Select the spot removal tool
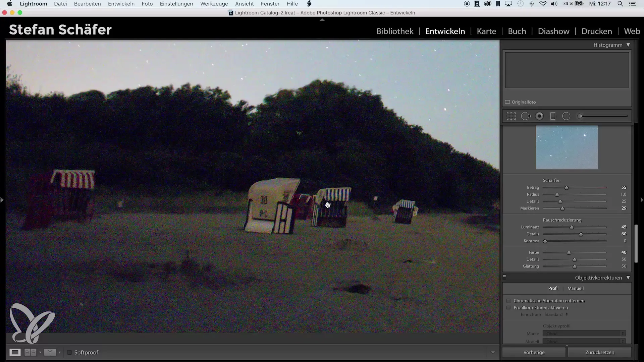644x362 pixels. [x=526, y=116]
